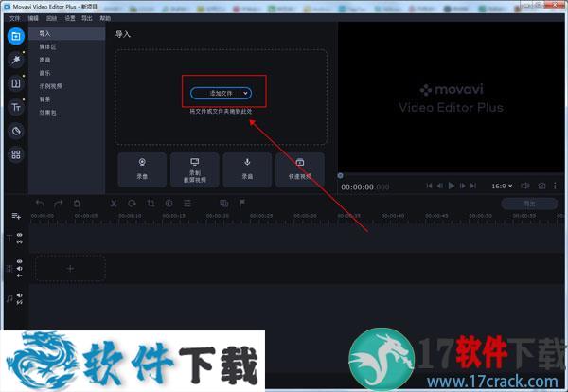
Task: Click Record Screencast monitor button
Action: coord(195,169)
